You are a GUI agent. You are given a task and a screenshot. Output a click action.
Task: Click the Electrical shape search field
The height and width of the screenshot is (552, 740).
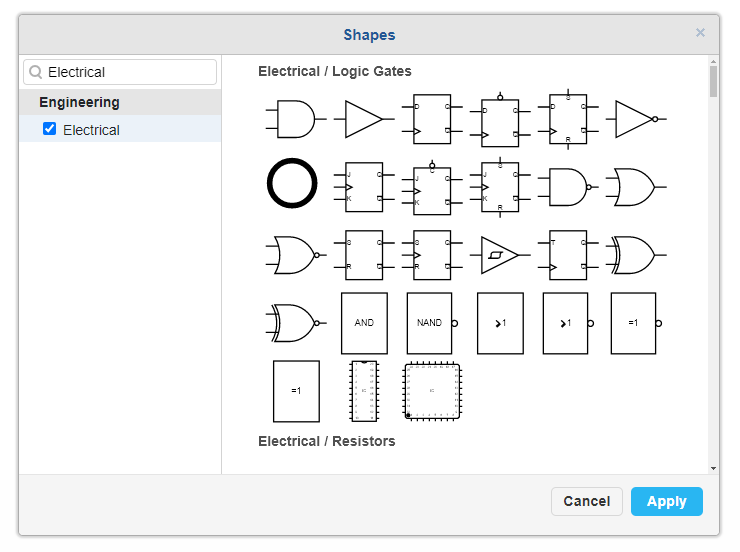[128, 72]
